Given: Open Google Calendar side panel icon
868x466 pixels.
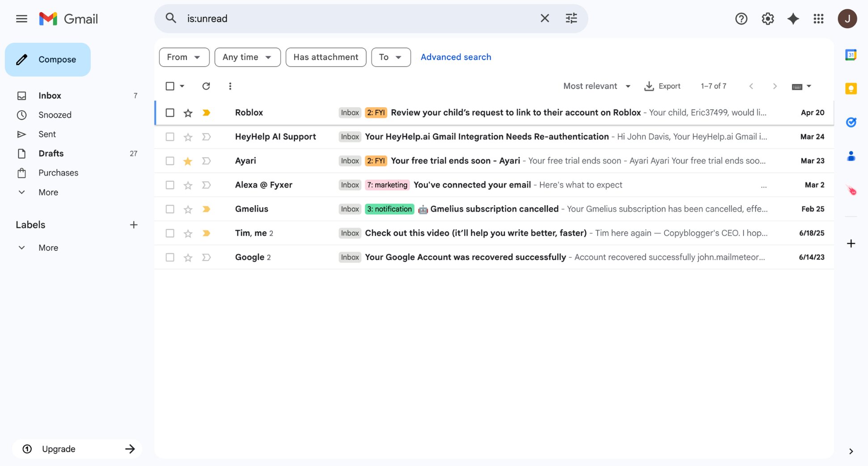Looking at the screenshot, I should (x=851, y=55).
